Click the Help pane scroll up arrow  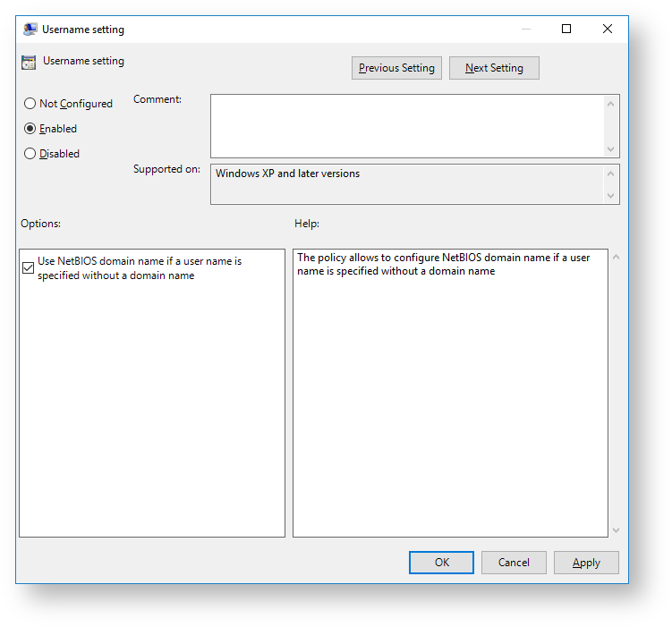(x=616, y=258)
